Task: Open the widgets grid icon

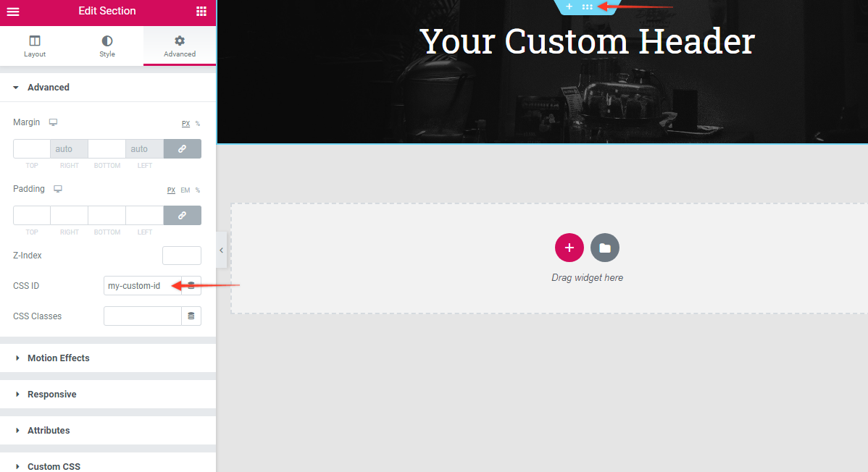Action: point(201,11)
